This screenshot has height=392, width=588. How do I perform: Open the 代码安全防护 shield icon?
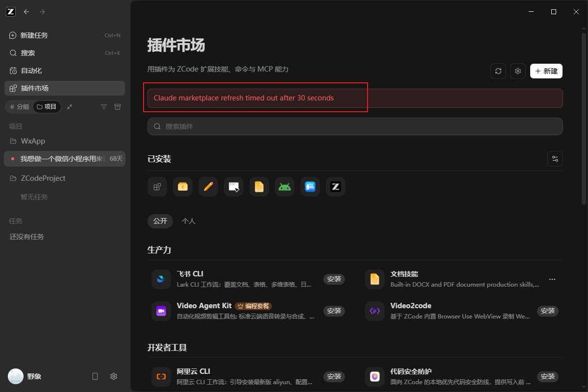pyautogui.click(x=375, y=377)
